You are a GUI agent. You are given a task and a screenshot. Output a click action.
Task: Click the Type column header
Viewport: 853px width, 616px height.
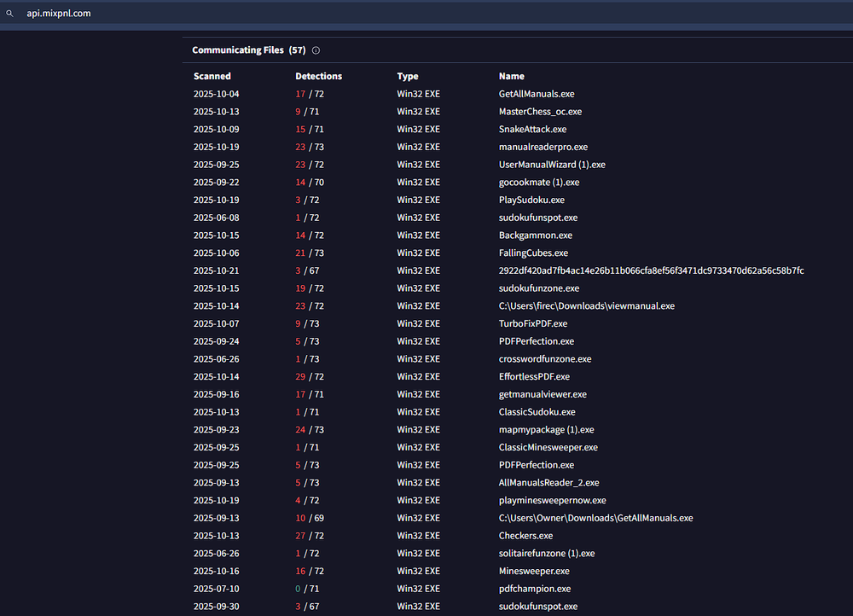[x=408, y=76]
